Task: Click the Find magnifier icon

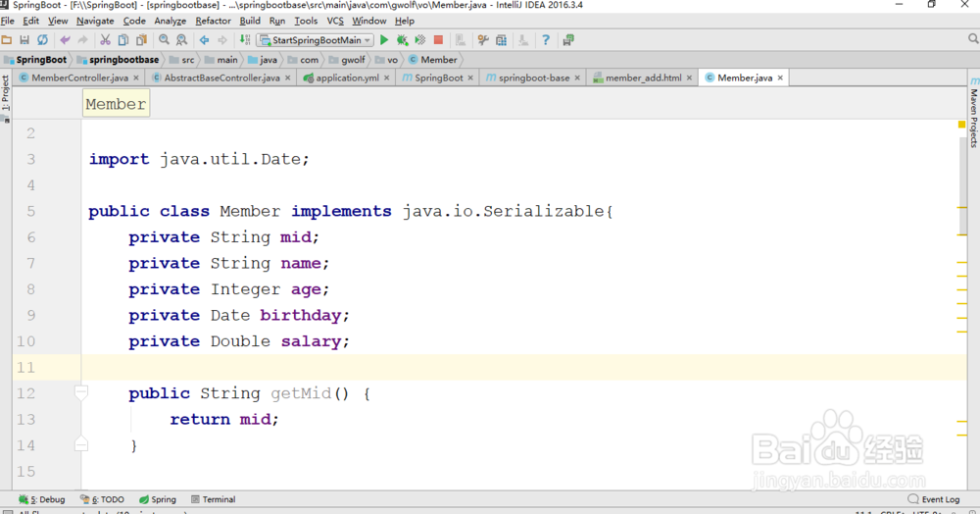Action: click(x=164, y=40)
